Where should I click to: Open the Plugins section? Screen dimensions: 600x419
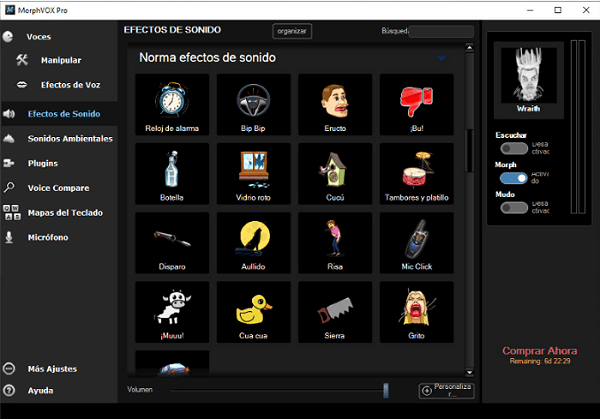[x=43, y=163]
